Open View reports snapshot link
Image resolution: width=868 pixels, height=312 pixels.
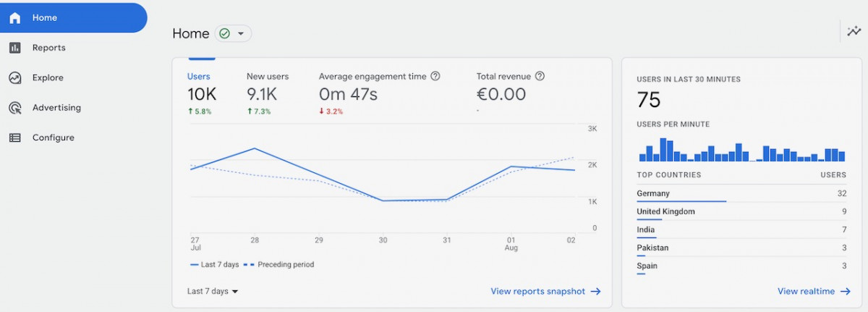(x=545, y=291)
